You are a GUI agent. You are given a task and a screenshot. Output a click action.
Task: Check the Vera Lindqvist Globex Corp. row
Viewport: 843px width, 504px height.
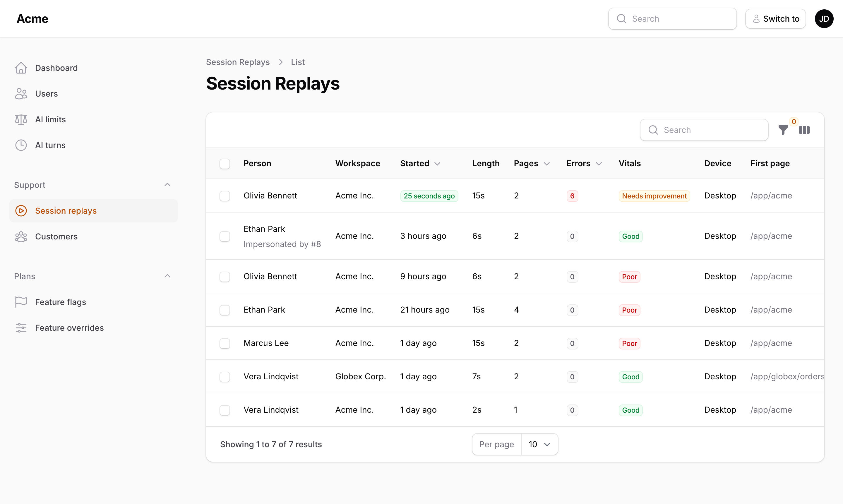click(225, 377)
